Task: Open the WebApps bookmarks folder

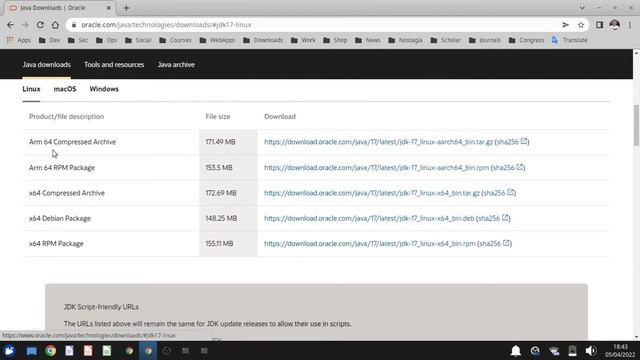Action: pyautogui.click(x=218, y=40)
